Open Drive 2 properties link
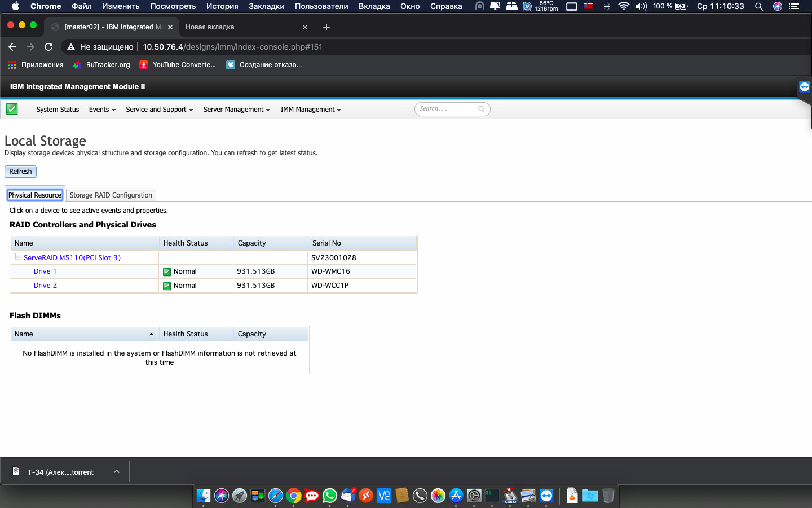 (45, 286)
